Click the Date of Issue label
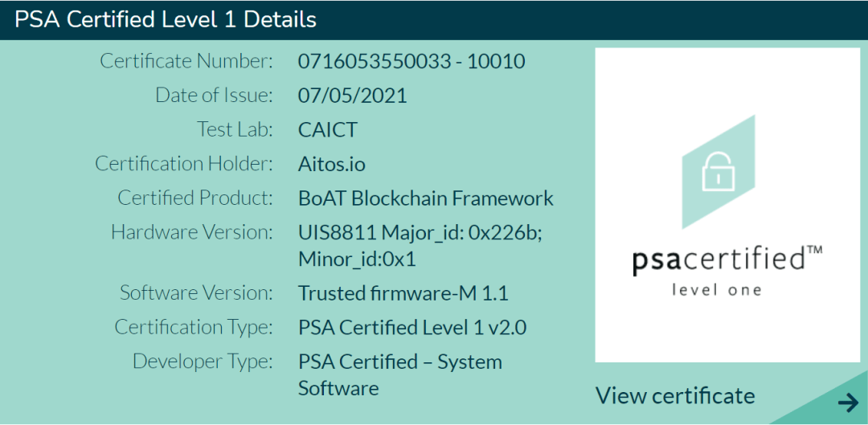The height and width of the screenshot is (425, 868). pyautogui.click(x=214, y=96)
